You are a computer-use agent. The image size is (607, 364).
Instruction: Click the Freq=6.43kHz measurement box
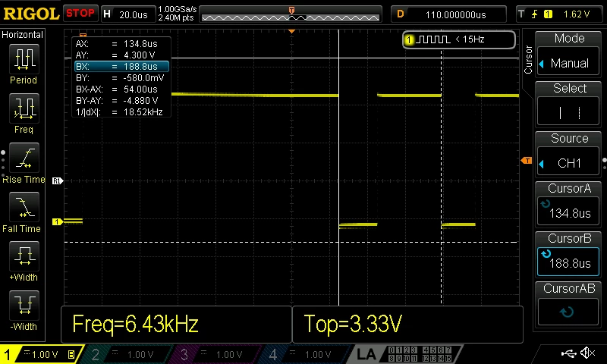(x=176, y=324)
